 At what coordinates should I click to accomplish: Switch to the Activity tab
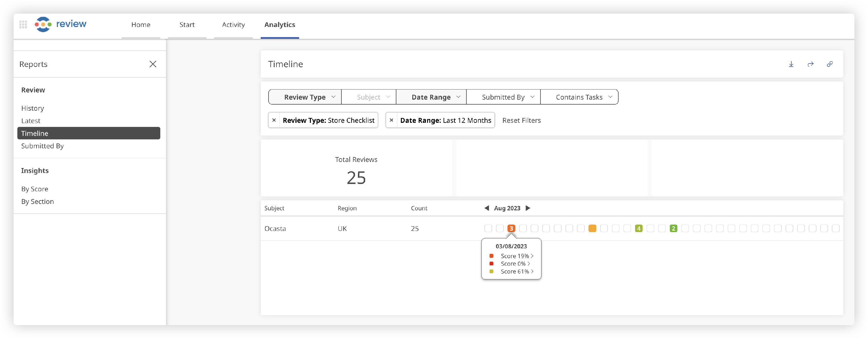click(233, 25)
